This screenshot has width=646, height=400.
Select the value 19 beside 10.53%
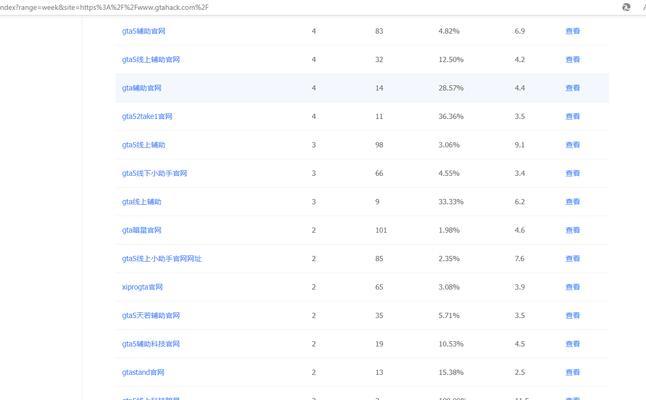click(379, 344)
